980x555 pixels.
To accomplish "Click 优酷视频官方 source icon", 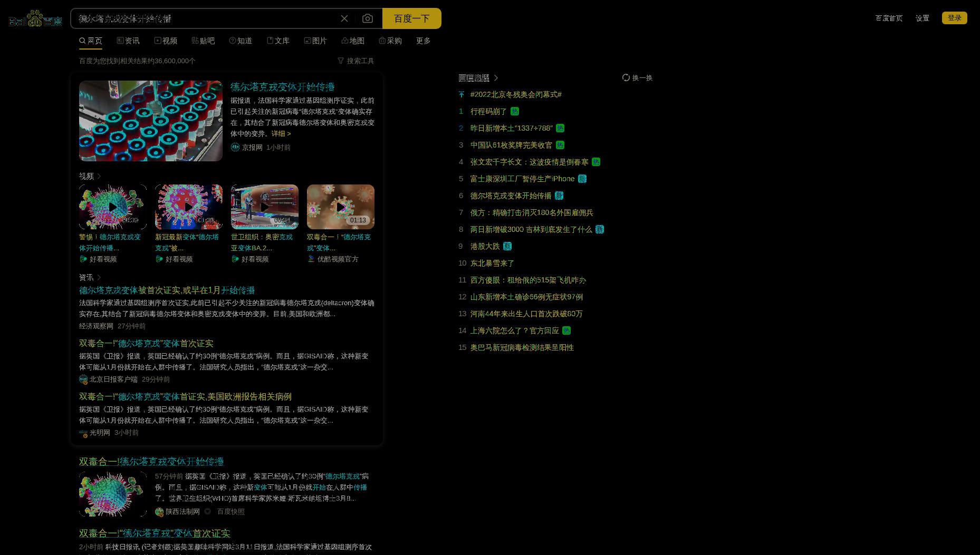I will 311,259.
